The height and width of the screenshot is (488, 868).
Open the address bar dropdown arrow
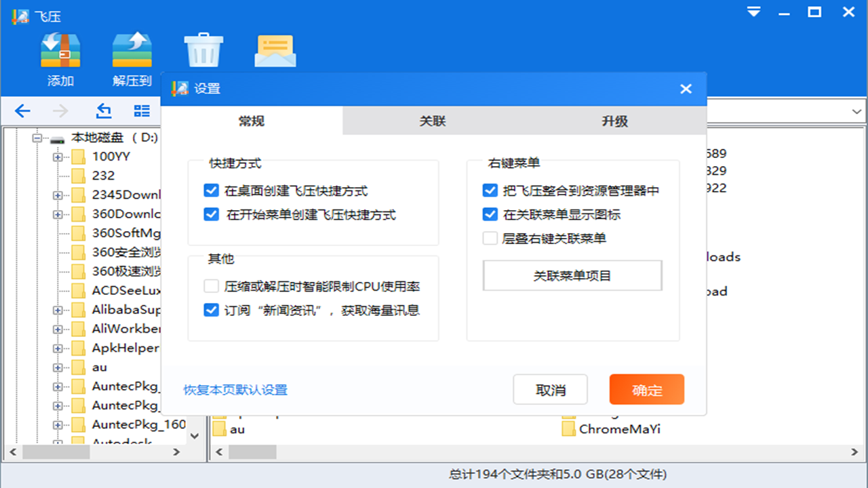coord(856,110)
